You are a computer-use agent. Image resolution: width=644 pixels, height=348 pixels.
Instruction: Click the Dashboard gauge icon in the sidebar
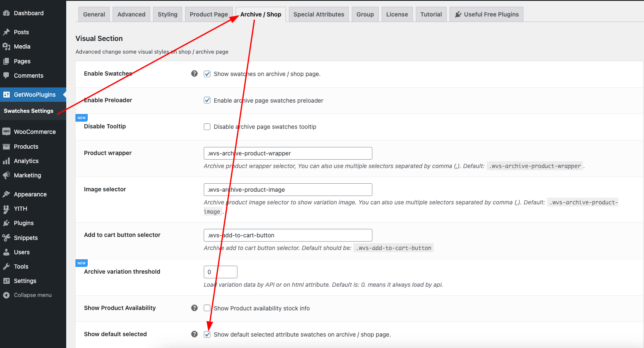(6, 13)
